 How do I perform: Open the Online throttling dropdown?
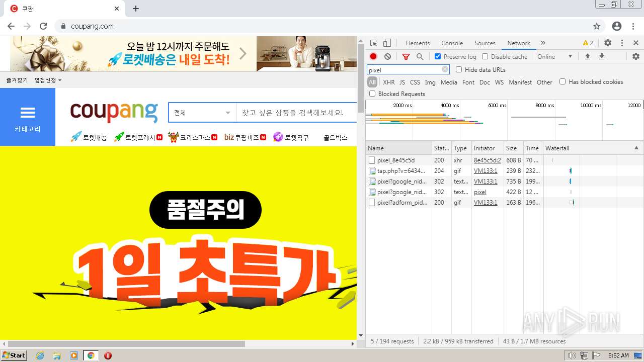[x=555, y=57]
